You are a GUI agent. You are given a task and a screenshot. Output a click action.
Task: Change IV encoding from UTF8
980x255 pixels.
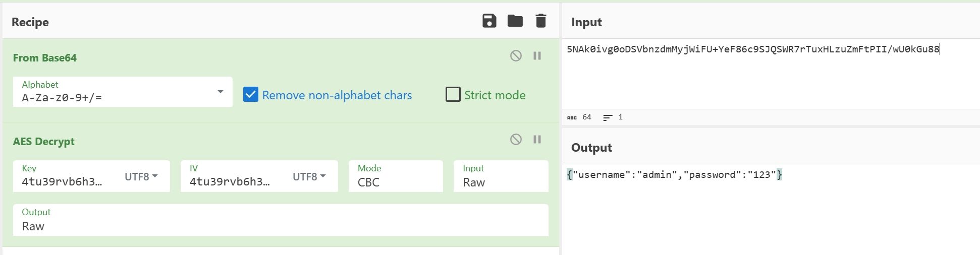(309, 176)
